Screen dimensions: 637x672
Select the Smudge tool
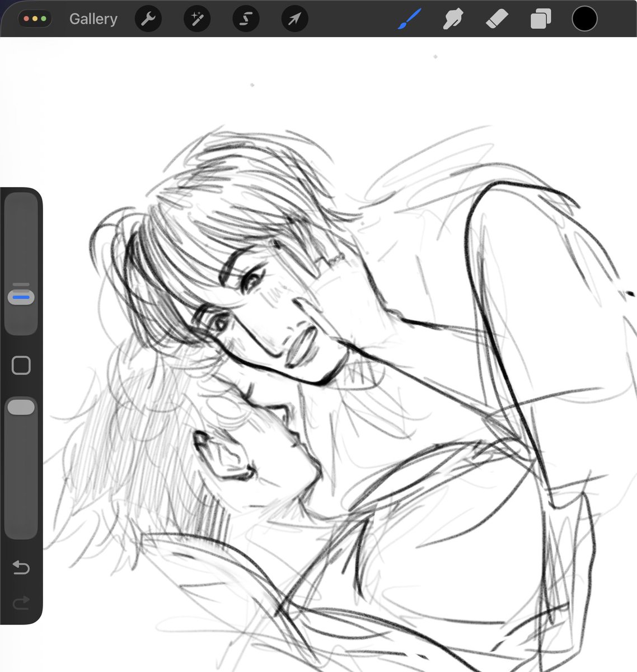pos(453,20)
